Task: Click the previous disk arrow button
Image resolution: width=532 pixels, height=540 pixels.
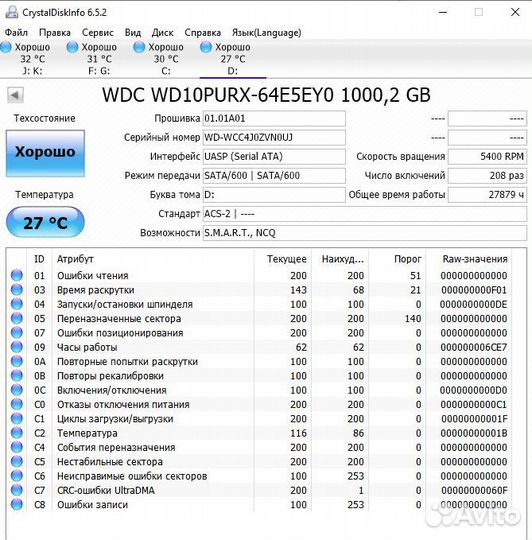Action: tap(15, 95)
